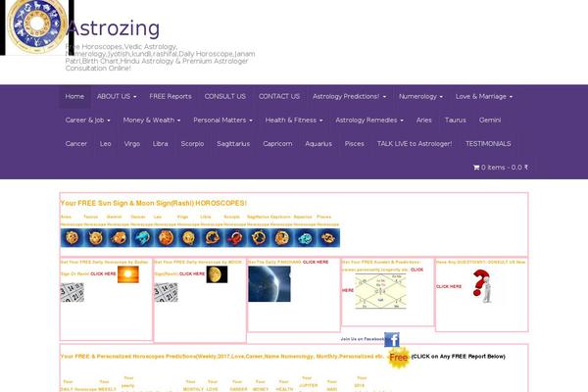Click the yellow Free starburst badge
This screenshot has width=588, height=392.
point(398,358)
